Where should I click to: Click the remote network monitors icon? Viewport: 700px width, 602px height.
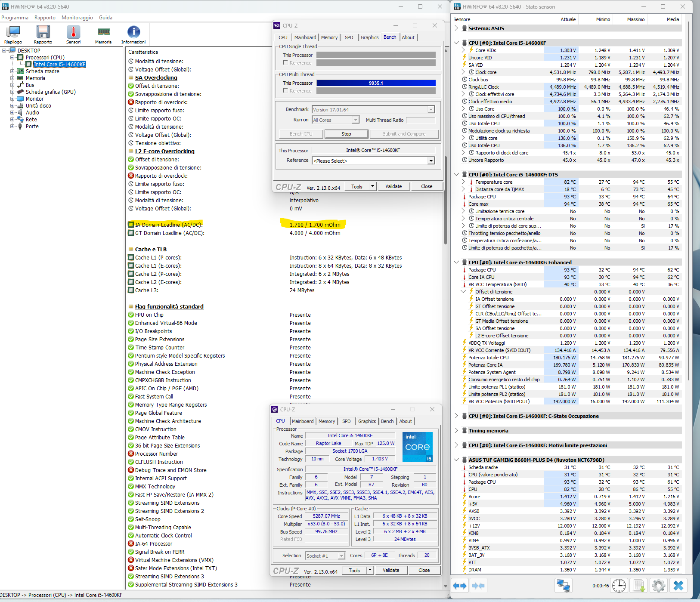click(563, 586)
